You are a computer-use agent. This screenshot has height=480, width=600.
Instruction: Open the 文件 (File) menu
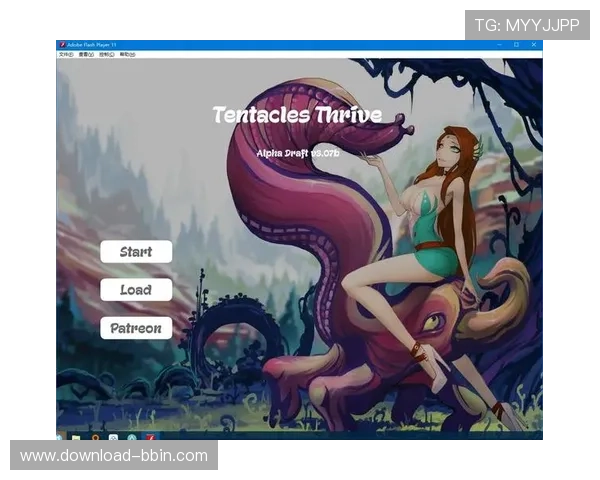(65, 54)
